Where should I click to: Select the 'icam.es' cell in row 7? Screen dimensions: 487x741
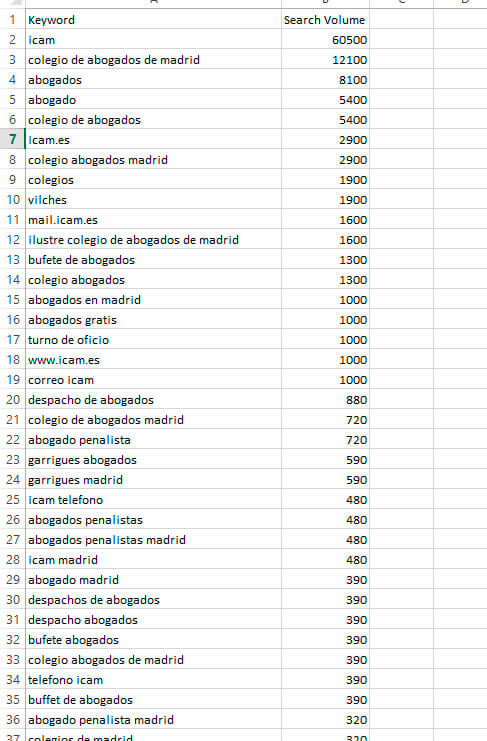tap(153, 140)
